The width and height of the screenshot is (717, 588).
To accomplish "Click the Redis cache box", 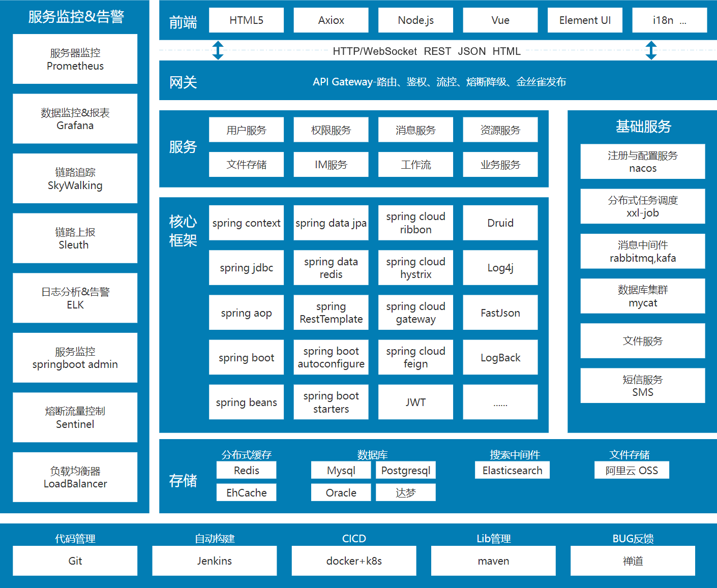I will 246,470.
